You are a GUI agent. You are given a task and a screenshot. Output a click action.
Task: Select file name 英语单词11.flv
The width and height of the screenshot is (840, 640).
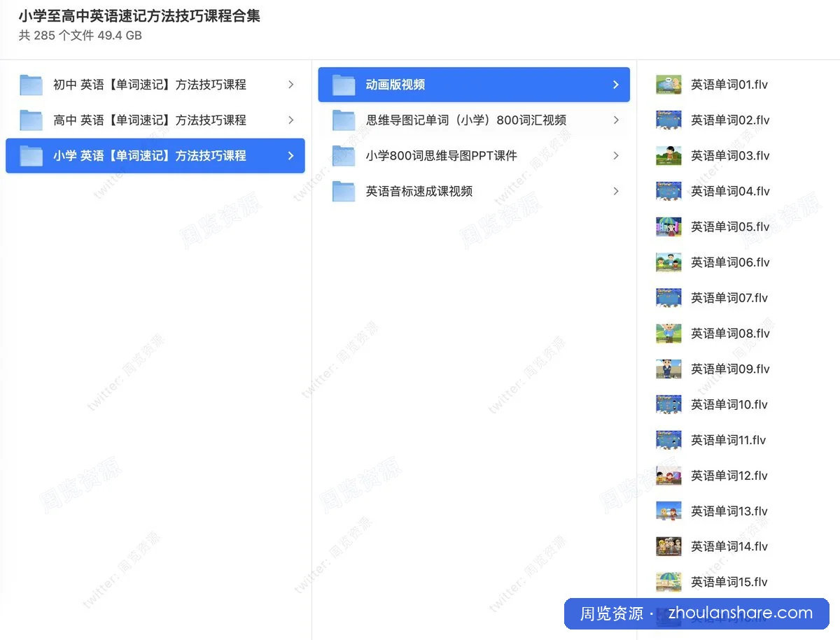pyautogui.click(x=728, y=440)
